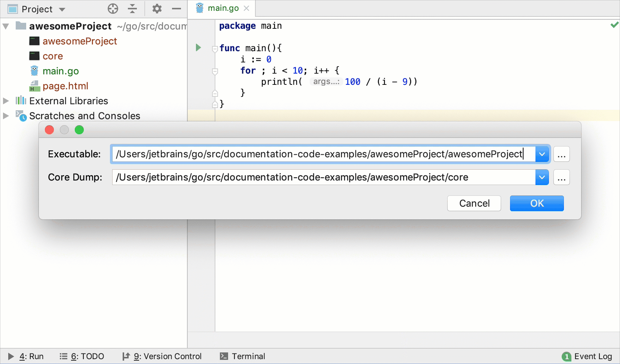Image resolution: width=620 pixels, height=364 pixels.
Task: Confirm the dialog with OK
Action: pos(537,203)
